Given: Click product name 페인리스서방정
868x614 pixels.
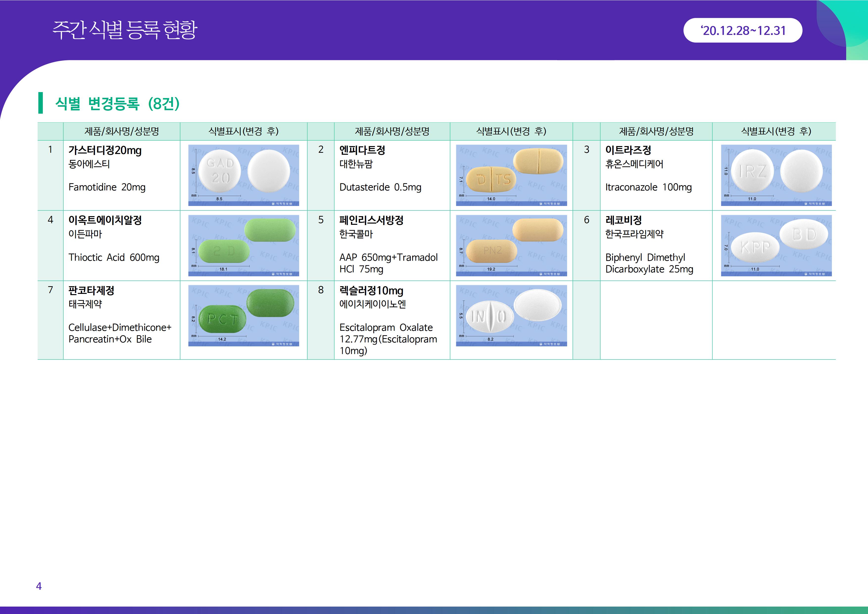Looking at the screenshot, I should pos(371,220).
